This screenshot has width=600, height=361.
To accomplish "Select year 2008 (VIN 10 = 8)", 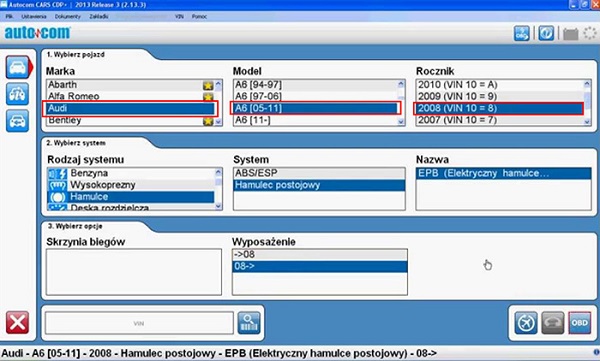I will (x=500, y=108).
